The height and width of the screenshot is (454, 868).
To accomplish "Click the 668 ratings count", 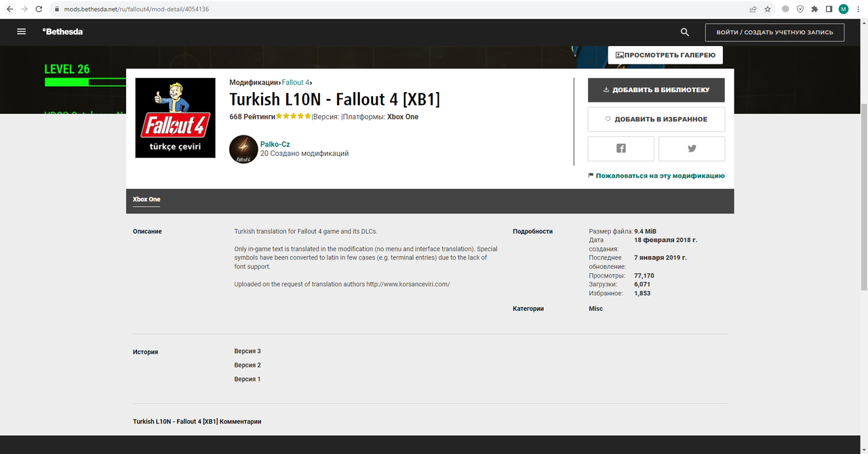I will [x=252, y=117].
